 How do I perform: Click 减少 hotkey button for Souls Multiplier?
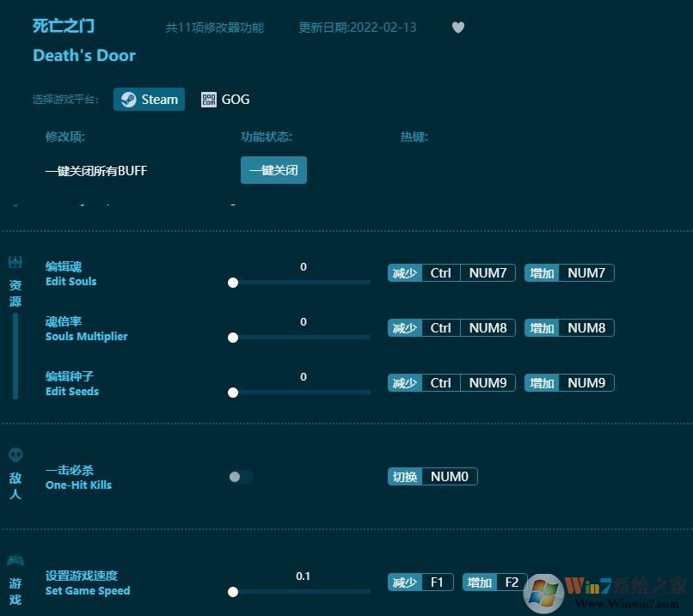(x=405, y=327)
